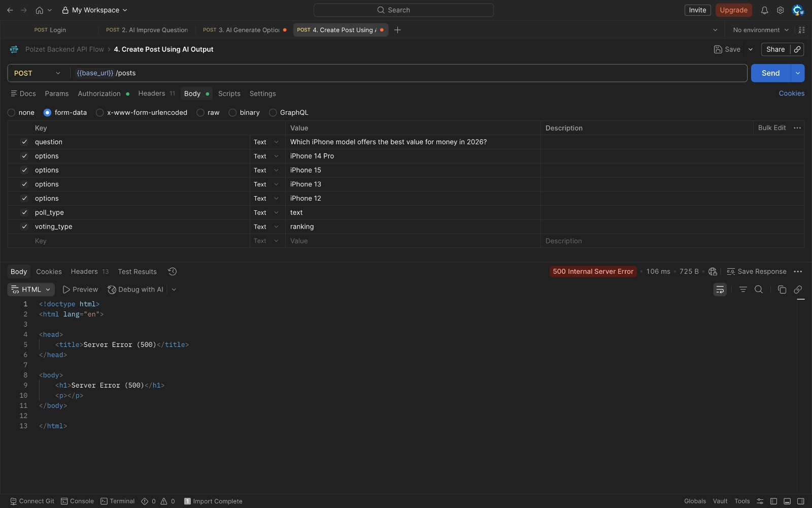Expand the open tabs overflow chevron
Viewport: 812px width, 508px height.
[715, 30]
